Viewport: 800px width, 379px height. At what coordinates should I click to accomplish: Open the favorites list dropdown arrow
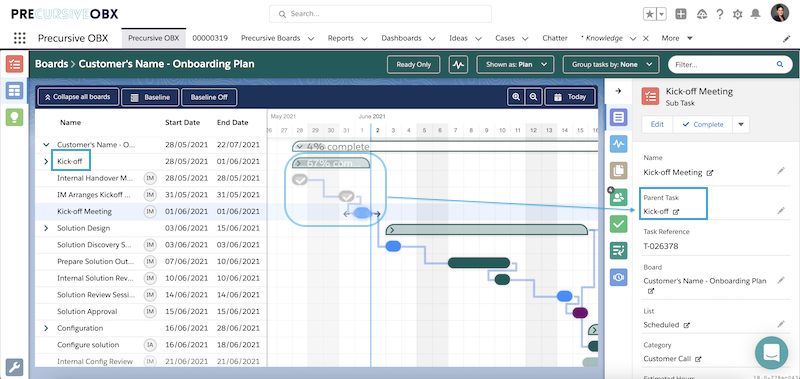[x=661, y=14]
